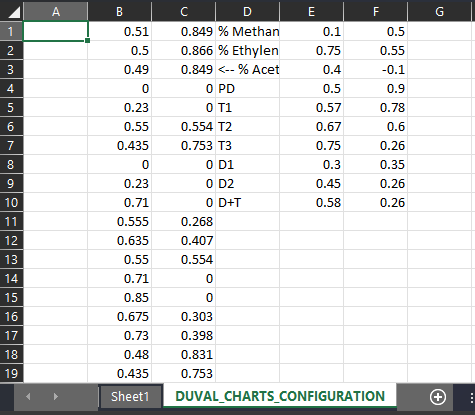Select row 14 header
This screenshot has width=475, height=415.
(11, 278)
